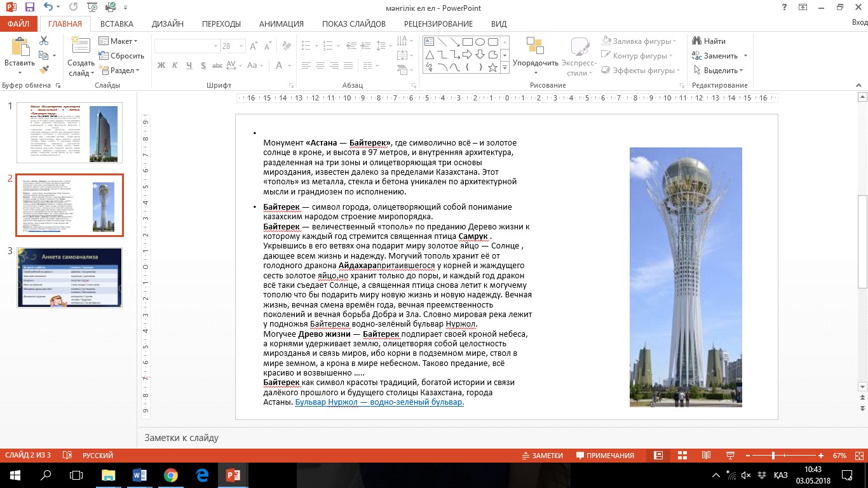The height and width of the screenshot is (488, 868).
Task: Switch to the ВСТАВКА ribbon tab
Action: pos(117,24)
